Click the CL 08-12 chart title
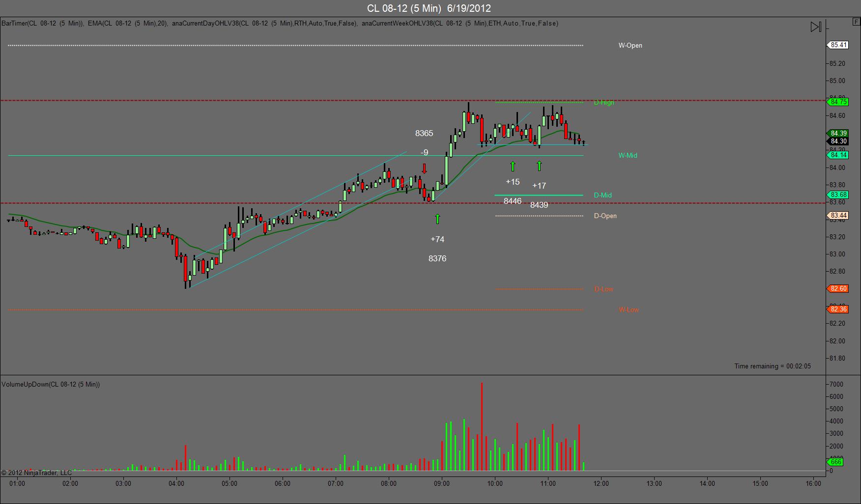 point(429,8)
